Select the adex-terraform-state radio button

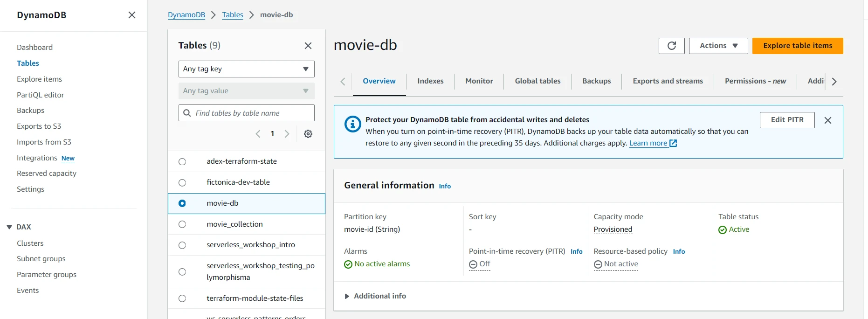tap(182, 162)
